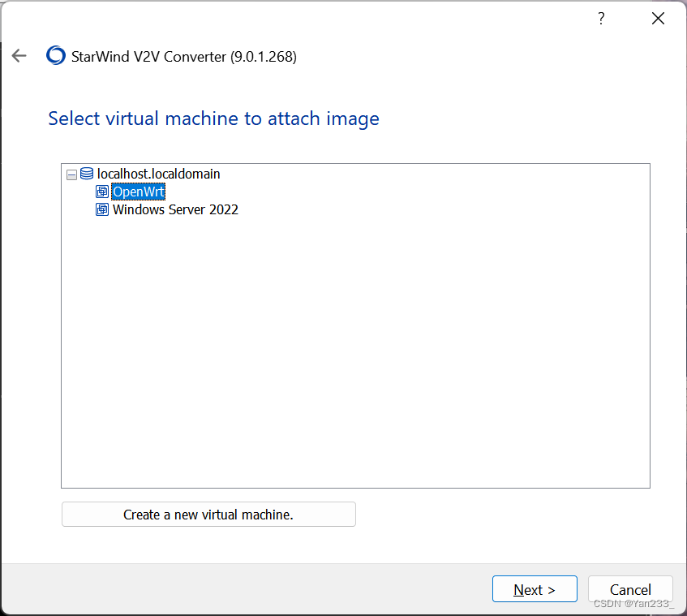Proceed with the Next button

click(535, 589)
